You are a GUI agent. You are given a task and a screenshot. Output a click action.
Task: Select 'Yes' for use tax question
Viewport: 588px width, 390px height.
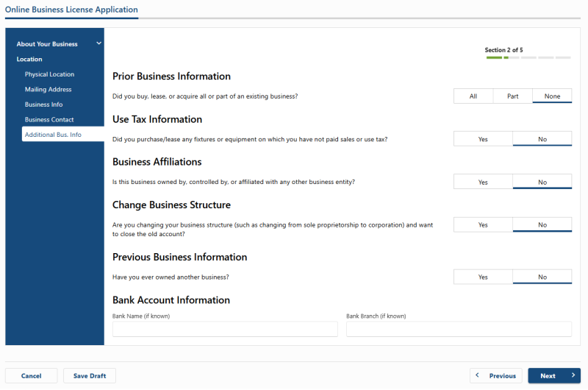point(483,139)
